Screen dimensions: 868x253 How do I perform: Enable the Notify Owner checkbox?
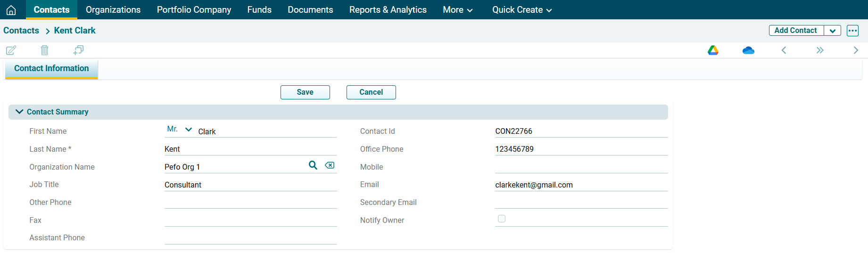[x=502, y=219]
